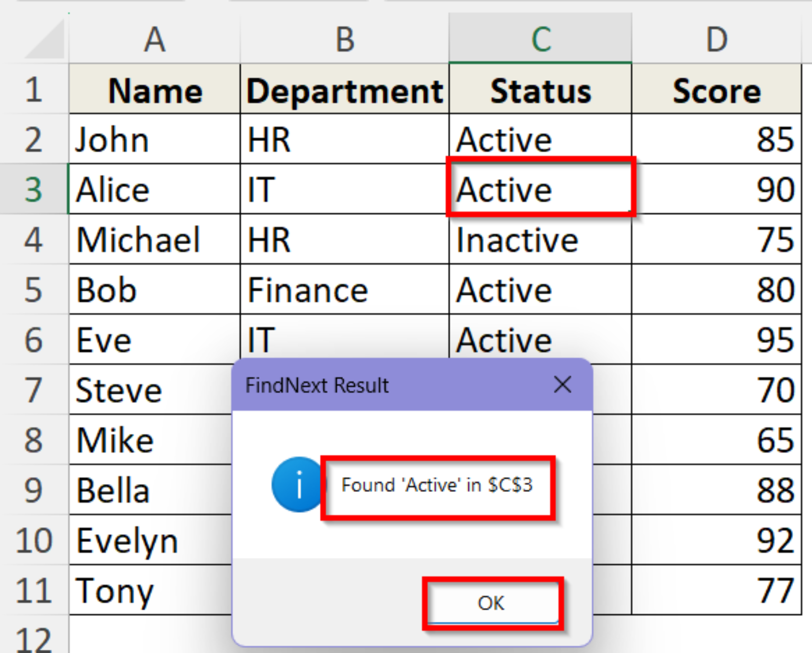Select the cell containing Evelyn

(151, 540)
